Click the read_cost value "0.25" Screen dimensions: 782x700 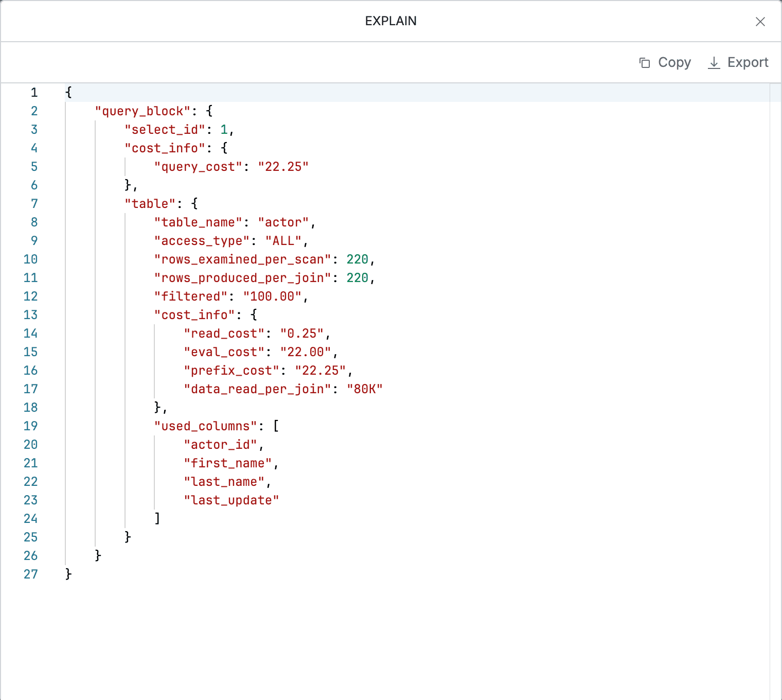303,333
